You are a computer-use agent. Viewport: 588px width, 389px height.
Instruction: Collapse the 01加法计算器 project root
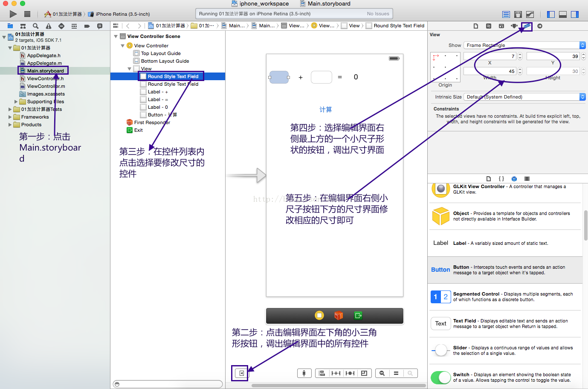(x=4, y=37)
